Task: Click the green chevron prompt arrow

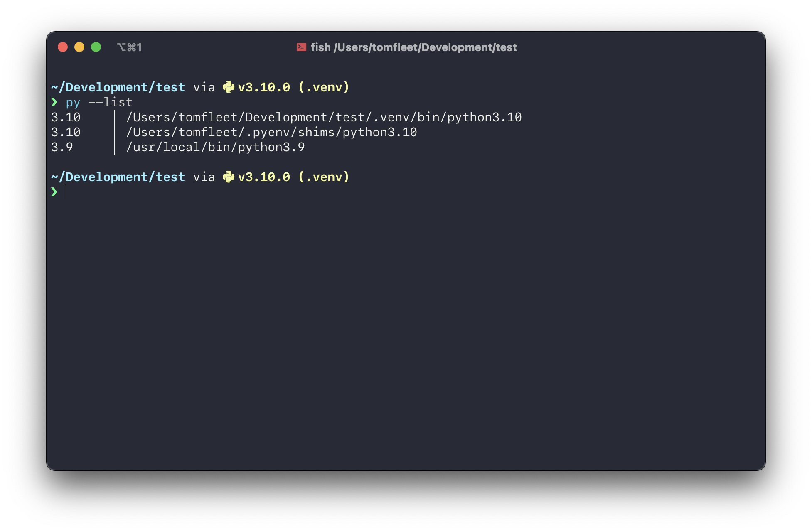Action: pos(55,102)
